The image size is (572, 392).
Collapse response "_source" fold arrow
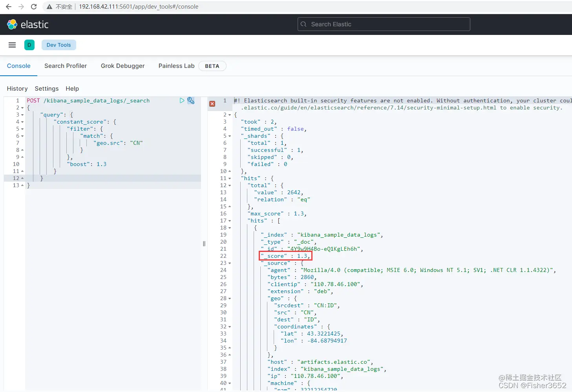tap(230, 263)
